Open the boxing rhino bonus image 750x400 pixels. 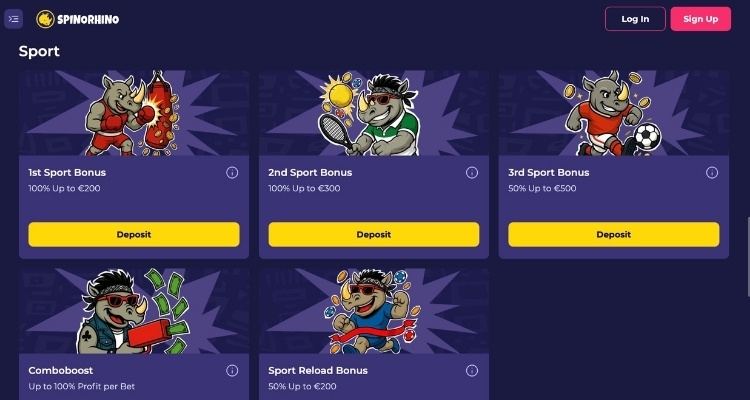134,113
